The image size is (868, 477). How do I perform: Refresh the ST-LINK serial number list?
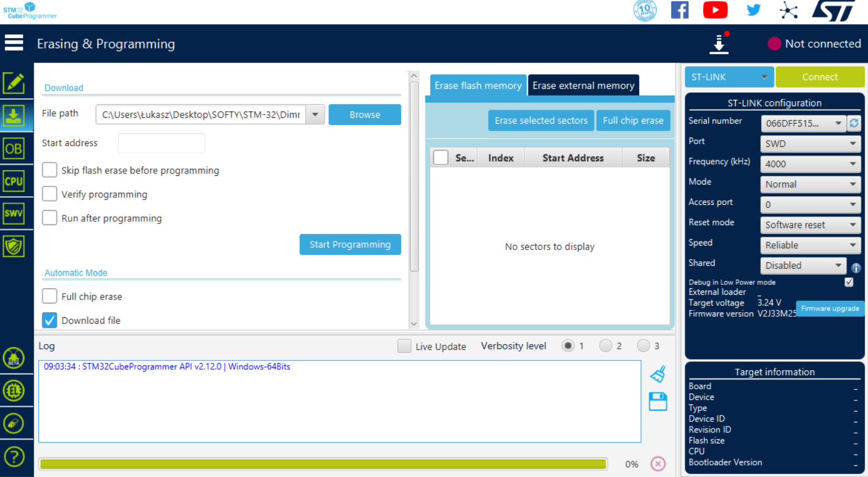click(x=854, y=123)
